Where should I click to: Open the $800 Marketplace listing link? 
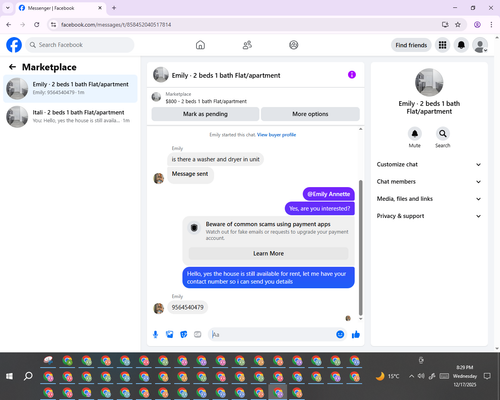tap(206, 101)
